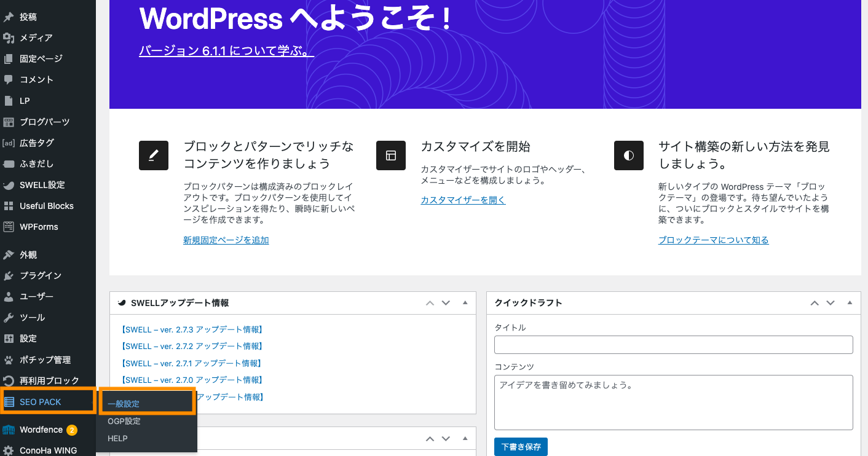Click バージョン 6.1.1 について学ぶ link
This screenshot has height=456, width=868.
tap(227, 51)
